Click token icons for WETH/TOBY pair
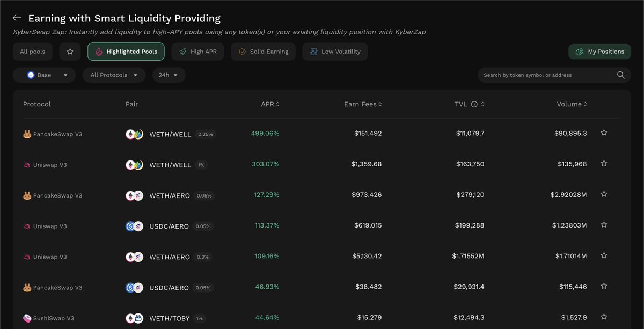 pos(134,318)
